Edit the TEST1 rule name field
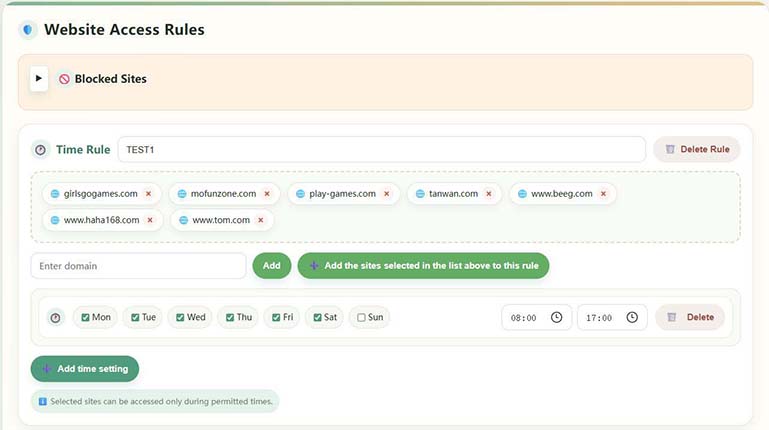Image resolution: width=769 pixels, height=430 pixels. click(x=382, y=150)
